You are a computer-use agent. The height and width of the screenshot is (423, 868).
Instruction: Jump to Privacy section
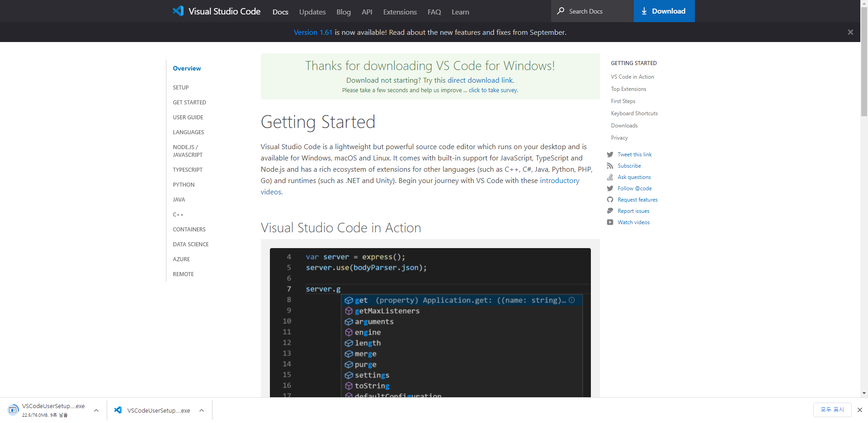pyautogui.click(x=619, y=138)
